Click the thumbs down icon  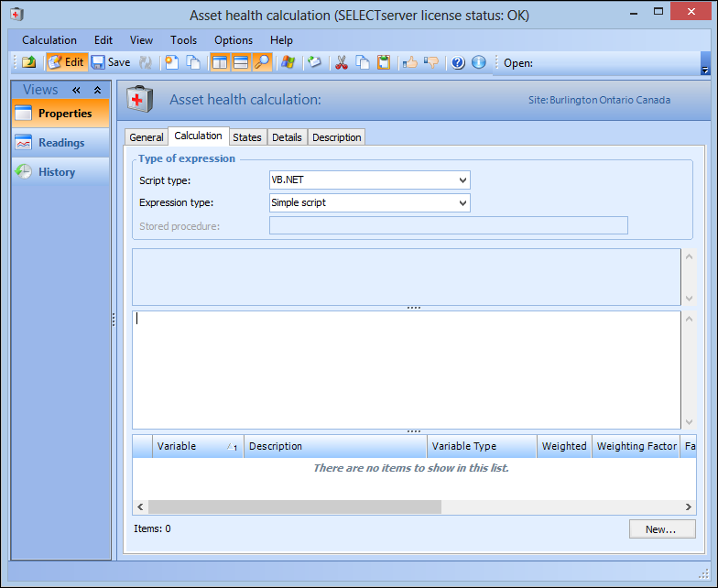(x=431, y=62)
